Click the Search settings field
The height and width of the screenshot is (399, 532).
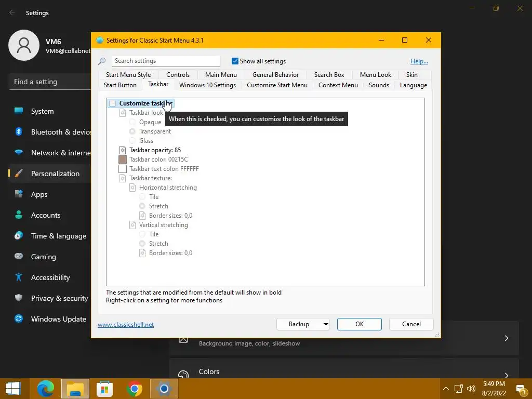coord(166,61)
